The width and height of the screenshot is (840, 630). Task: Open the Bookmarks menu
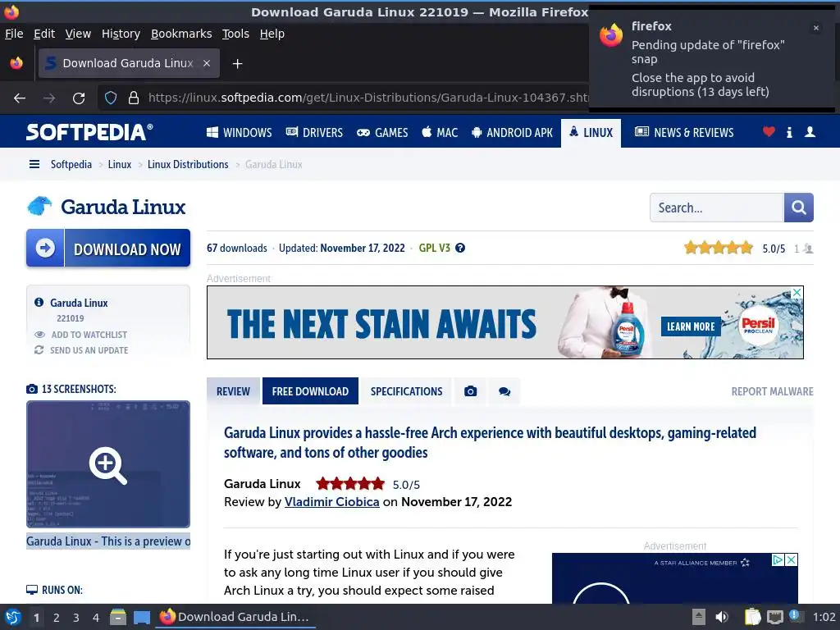(x=181, y=34)
